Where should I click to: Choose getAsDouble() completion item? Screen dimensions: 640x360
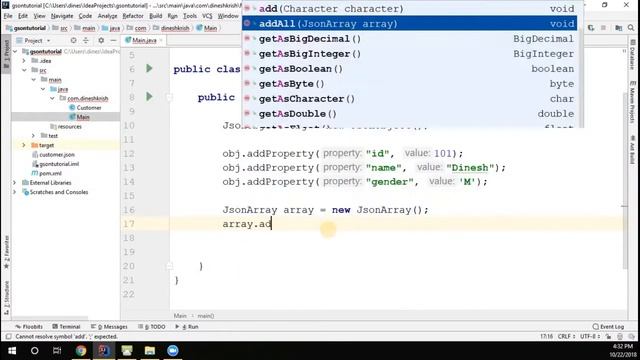click(409, 113)
